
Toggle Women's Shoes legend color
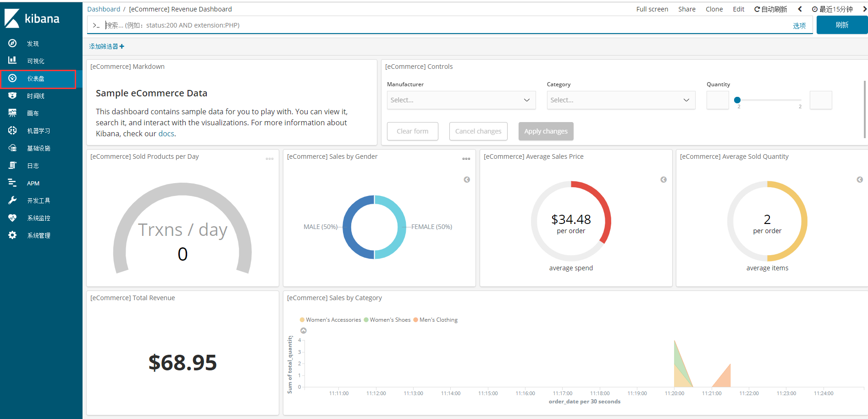tap(366, 320)
